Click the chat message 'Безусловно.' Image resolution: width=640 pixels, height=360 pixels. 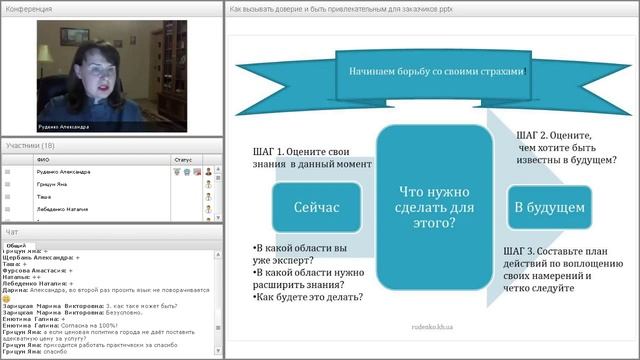coord(124,313)
